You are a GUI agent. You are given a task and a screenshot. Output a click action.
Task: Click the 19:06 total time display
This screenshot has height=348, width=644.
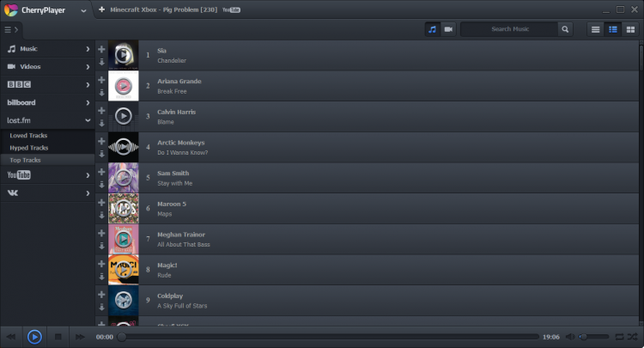tap(550, 337)
